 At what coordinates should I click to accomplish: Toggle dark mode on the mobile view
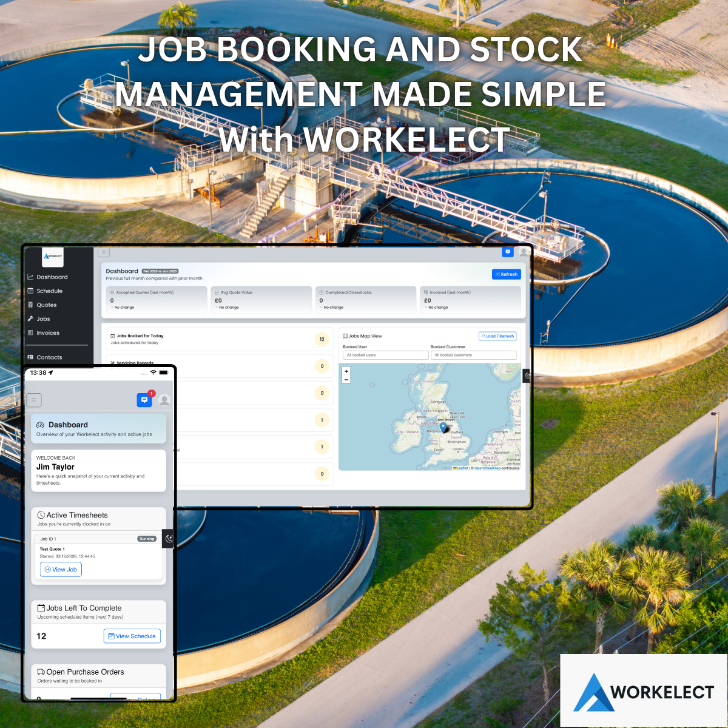[x=169, y=538]
